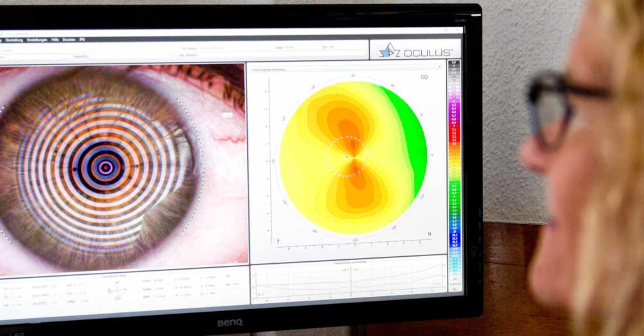This screenshot has width=644, height=336.
Task: Click the JPG export menu item
Action: click(x=82, y=40)
